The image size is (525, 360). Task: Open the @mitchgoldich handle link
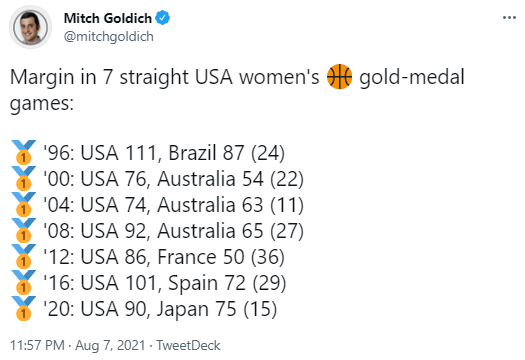tap(109, 36)
